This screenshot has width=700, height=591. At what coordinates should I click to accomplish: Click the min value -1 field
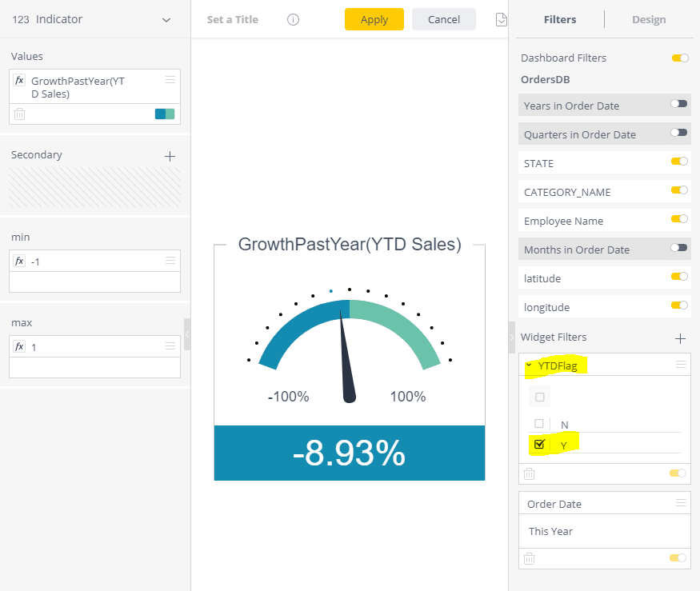tap(94, 262)
